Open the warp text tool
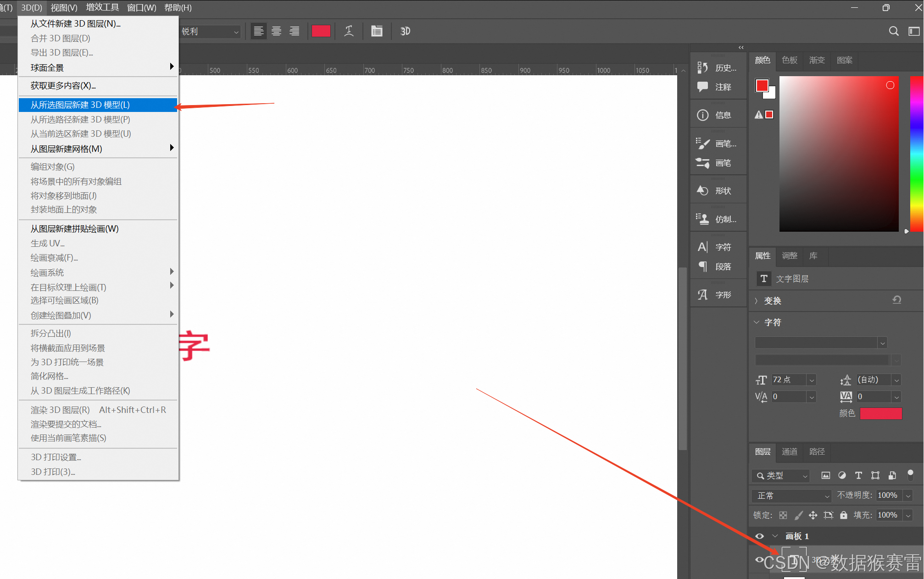Screen dimensions: 924x579 click(x=349, y=31)
